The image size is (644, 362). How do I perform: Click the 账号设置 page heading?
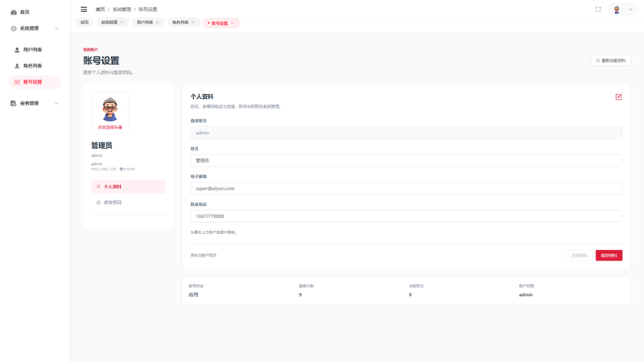tap(101, 61)
